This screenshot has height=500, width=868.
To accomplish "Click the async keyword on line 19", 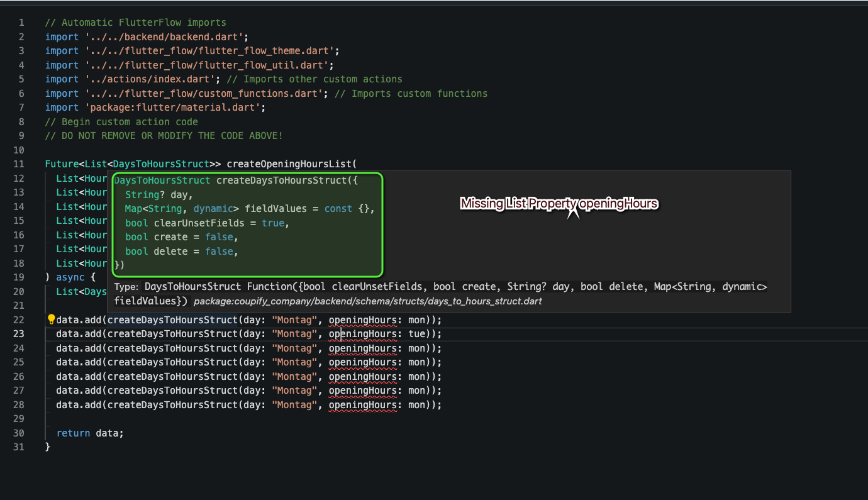I will [70, 277].
